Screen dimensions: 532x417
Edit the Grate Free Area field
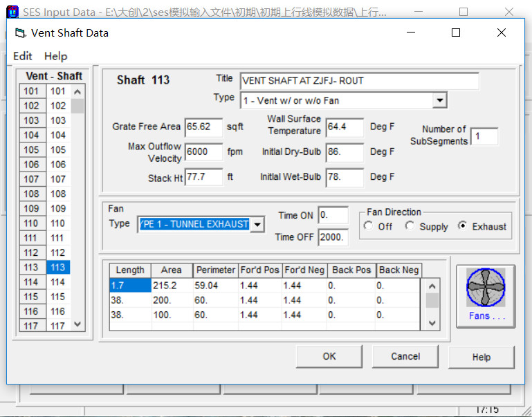click(x=203, y=127)
